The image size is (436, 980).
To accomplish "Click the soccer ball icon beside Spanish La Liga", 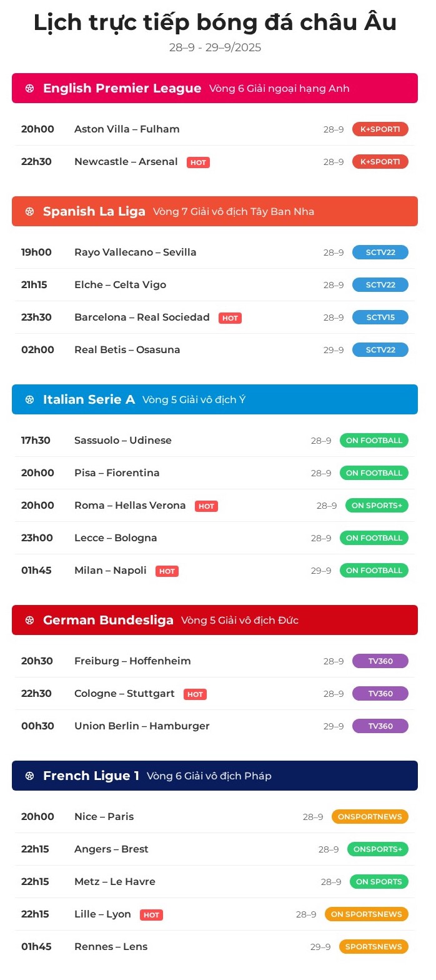I will [x=29, y=212].
